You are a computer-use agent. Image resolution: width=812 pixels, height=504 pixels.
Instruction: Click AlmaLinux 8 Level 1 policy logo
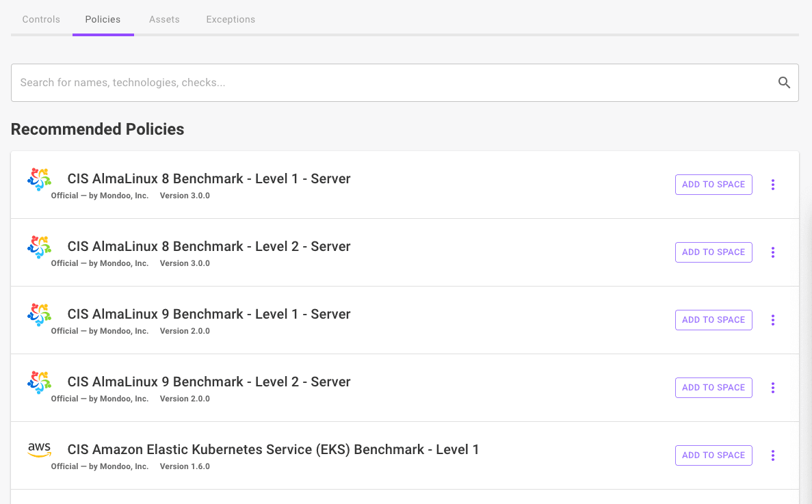[x=39, y=179]
